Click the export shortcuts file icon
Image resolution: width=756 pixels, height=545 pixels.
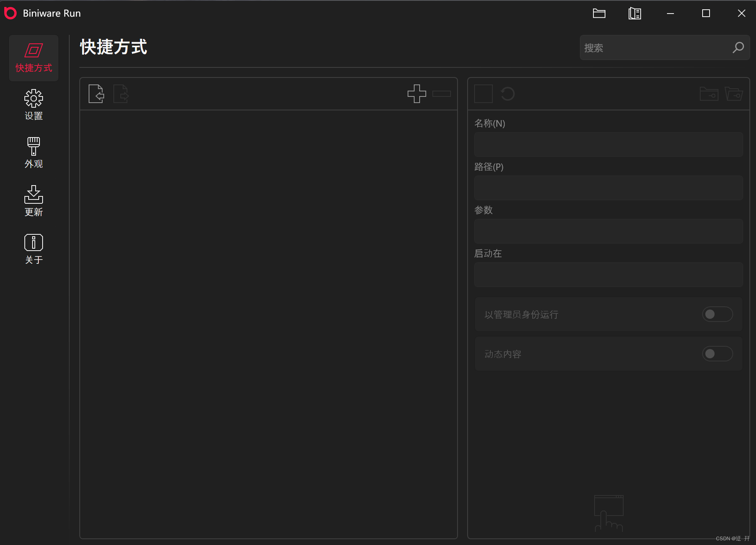[x=121, y=94]
